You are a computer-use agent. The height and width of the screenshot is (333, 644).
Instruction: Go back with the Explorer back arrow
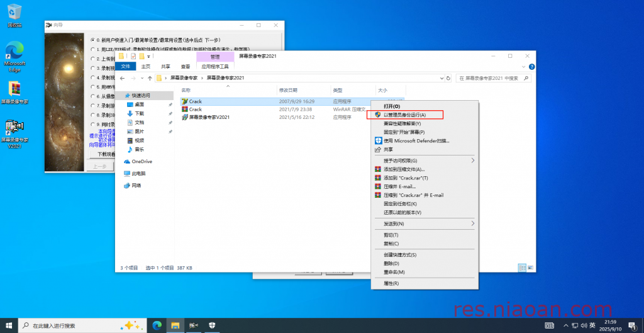122,77
